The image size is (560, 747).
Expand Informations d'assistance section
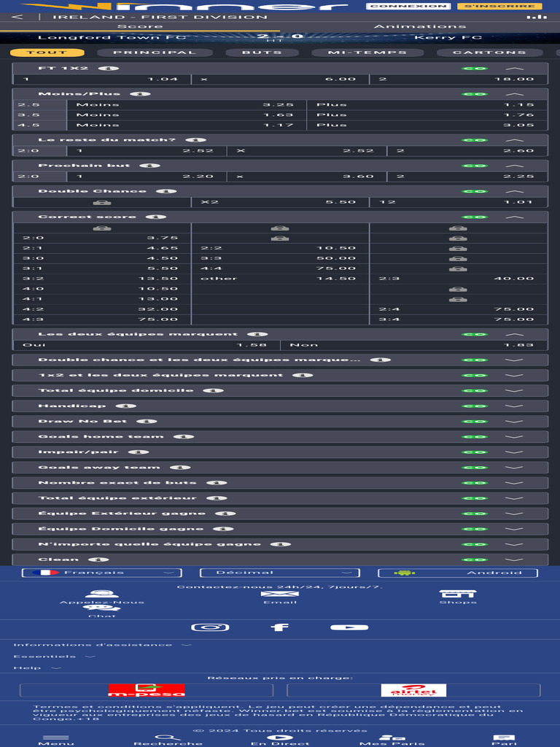[102, 645]
